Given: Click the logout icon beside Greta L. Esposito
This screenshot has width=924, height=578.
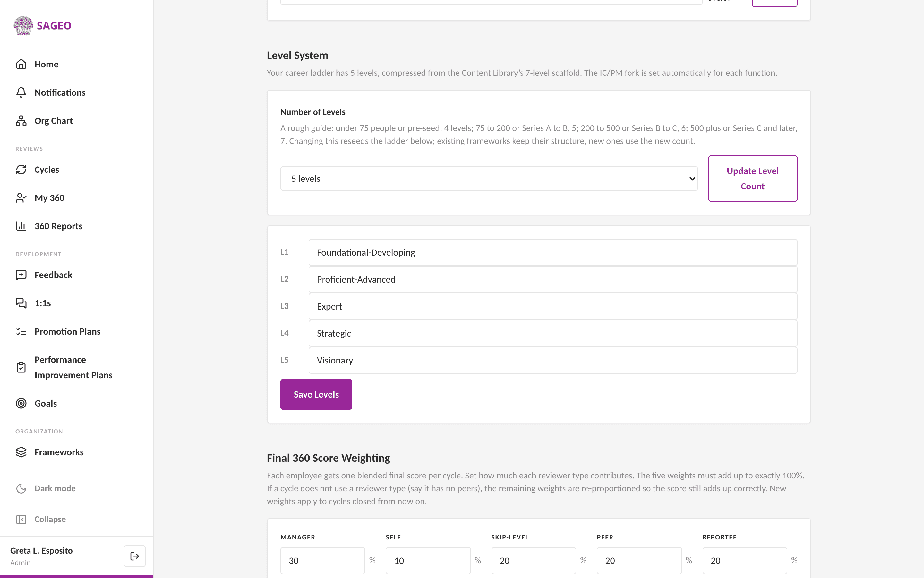Looking at the screenshot, I should coord(135,556).
